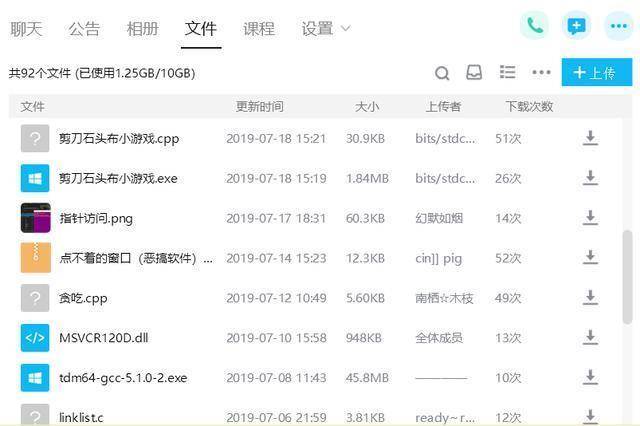Open the new chat bubble icon

(576, 26)
